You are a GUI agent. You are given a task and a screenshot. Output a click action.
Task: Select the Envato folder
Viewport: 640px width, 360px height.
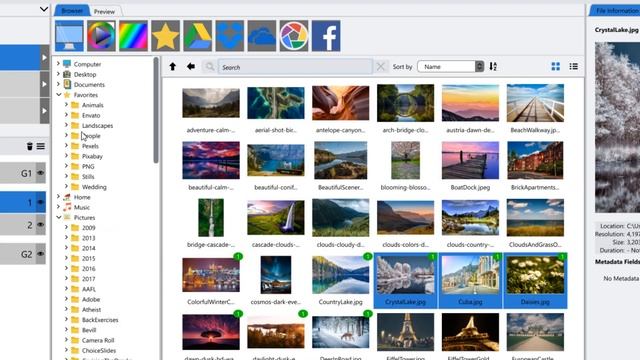[91, 115]
